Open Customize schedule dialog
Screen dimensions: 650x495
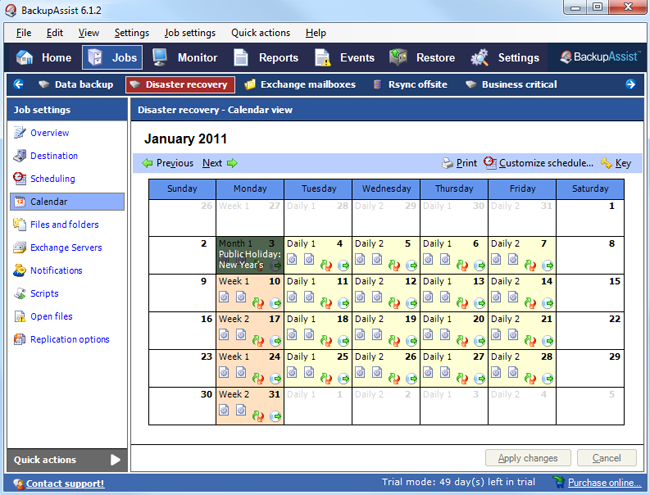click(538, 163)
